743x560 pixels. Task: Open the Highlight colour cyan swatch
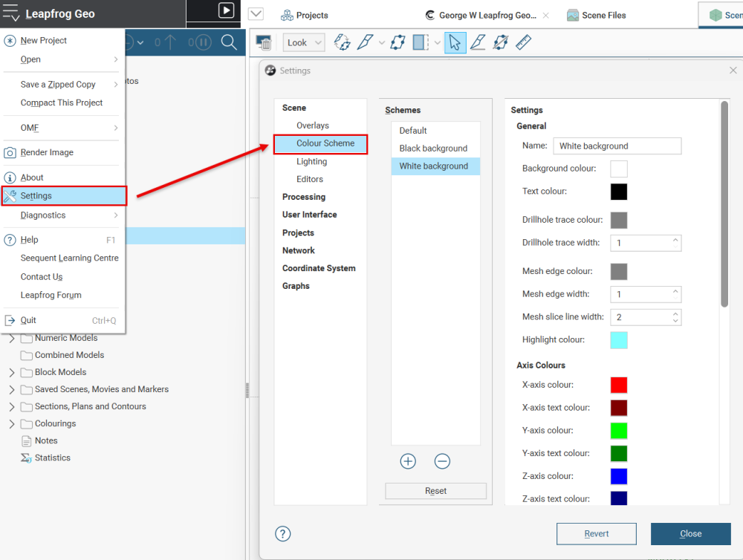[619, 339]
